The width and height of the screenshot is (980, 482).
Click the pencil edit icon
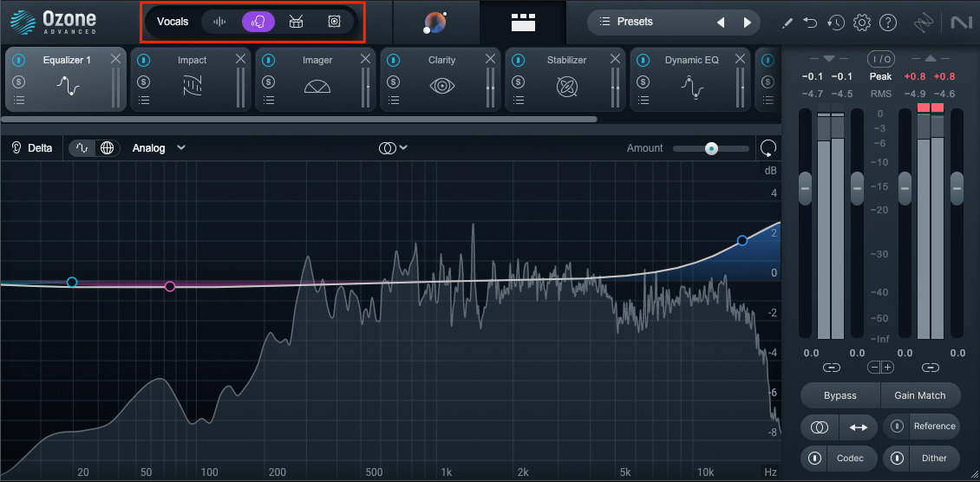point(787,23)
